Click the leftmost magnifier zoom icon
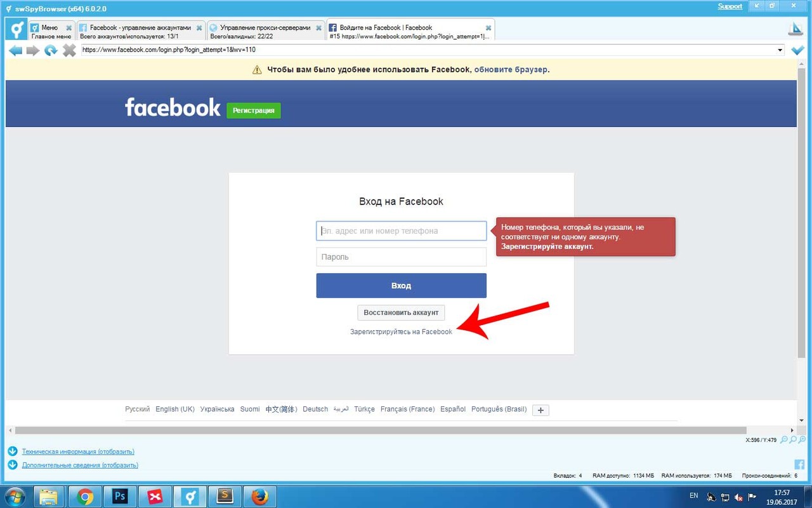The height and width of the screenshot is (508, 812). (784, 439)
